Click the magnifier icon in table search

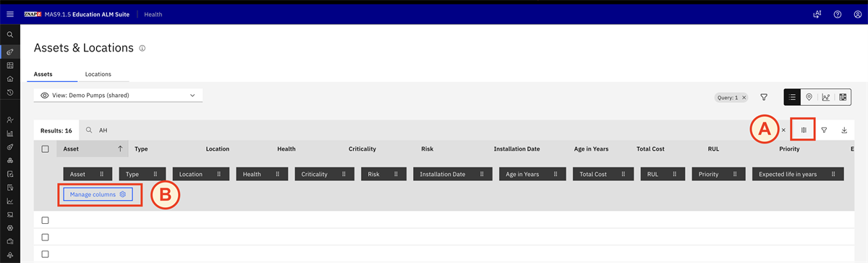click(89, 130)
